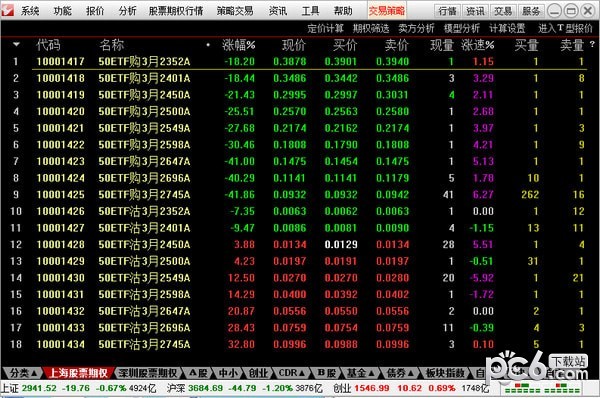Select row 50ETF购3月2450A
600x398 pixels.
[300, 95]
